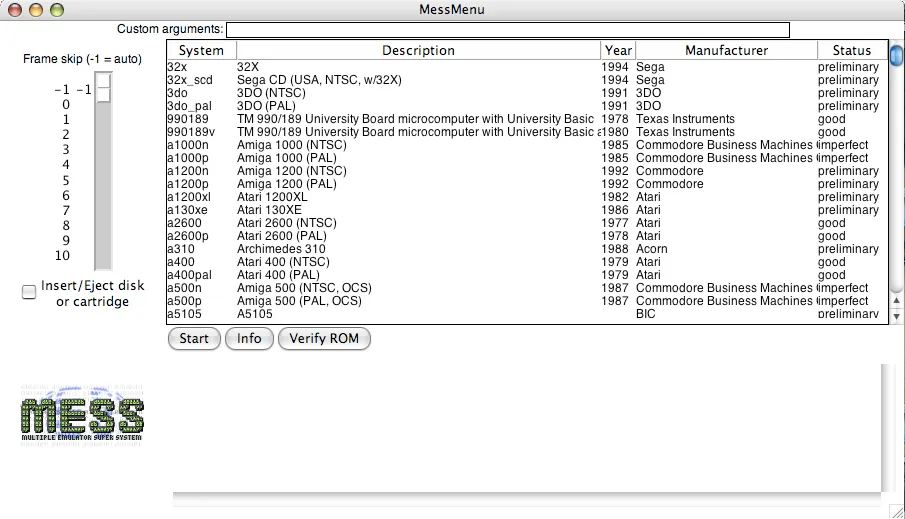
Task: Sort list by Status column header
Action: pyautogui.click(x=852, y=50)
